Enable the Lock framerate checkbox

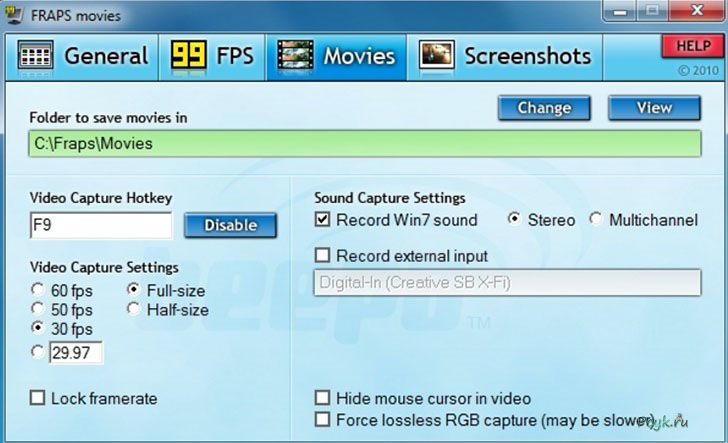pos(38,398)
